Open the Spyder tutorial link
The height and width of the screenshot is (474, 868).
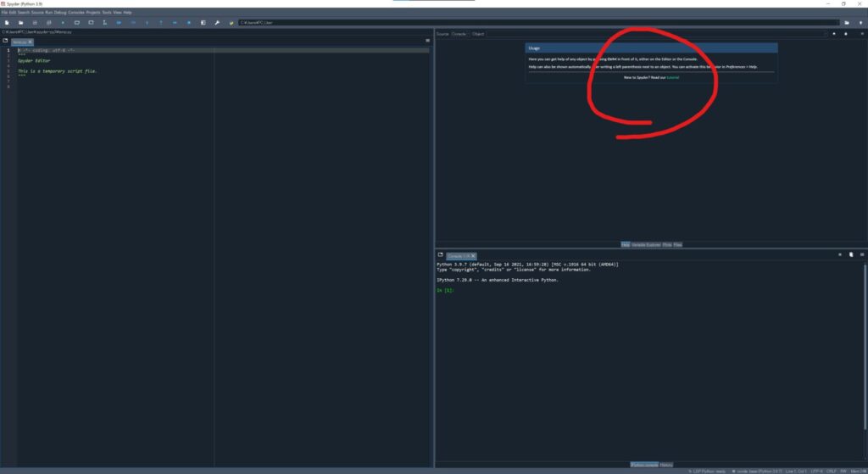(672, 77)
